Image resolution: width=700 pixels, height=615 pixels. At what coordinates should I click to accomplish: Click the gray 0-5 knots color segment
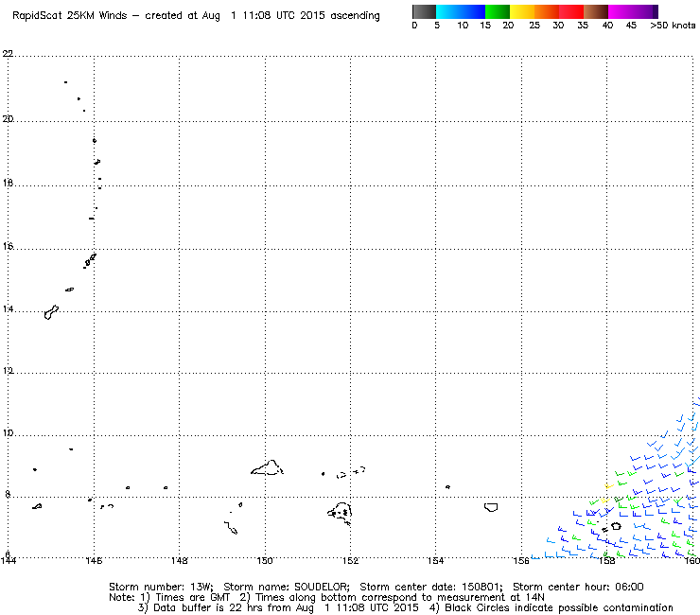click(x=424, y=11)
